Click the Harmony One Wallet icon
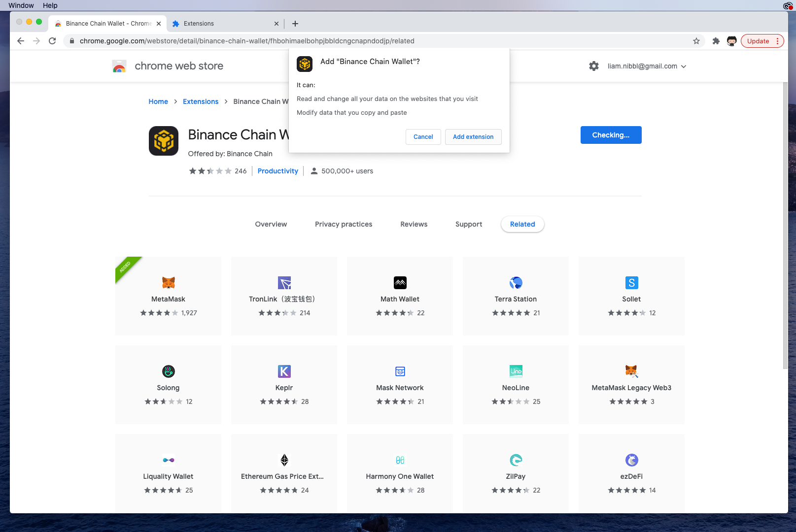 tap(400, 460)
